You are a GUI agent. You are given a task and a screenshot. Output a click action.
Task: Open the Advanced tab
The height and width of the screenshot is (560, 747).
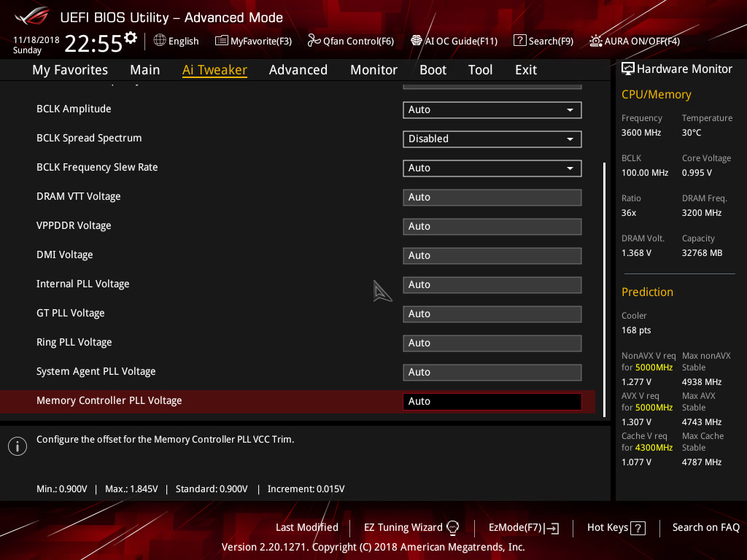(298, 70)
